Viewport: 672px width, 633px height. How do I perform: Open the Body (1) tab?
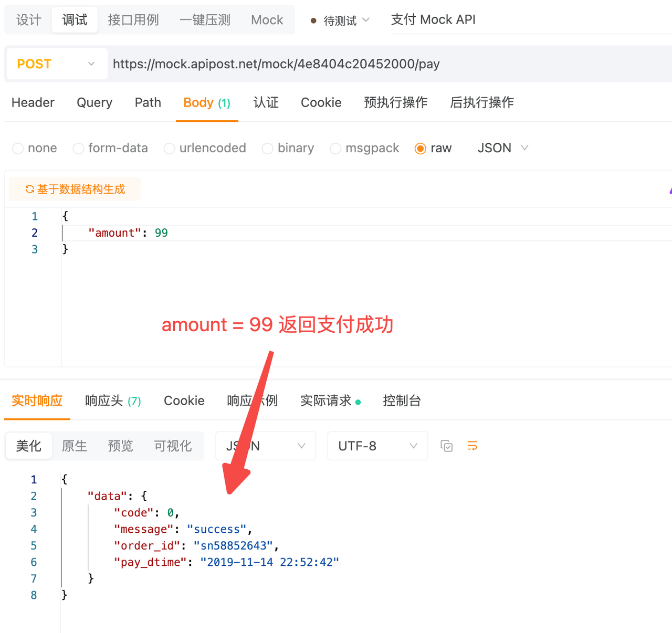(207, 103)
